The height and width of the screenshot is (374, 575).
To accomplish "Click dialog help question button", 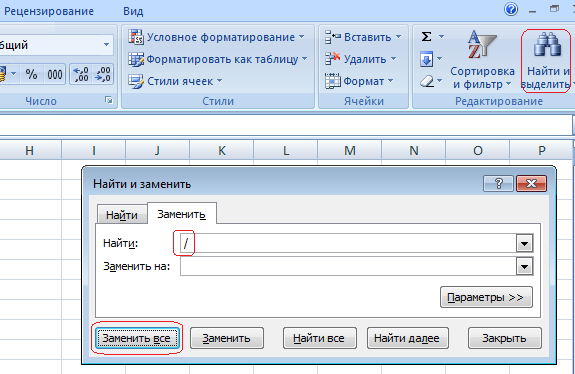I will [x=498, y=183].
